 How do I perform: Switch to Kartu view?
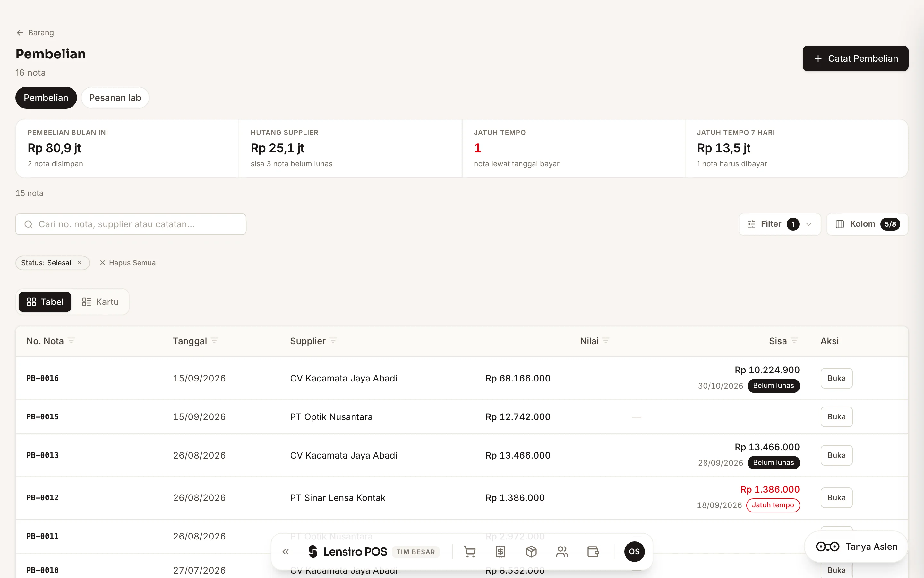[100, 302]
